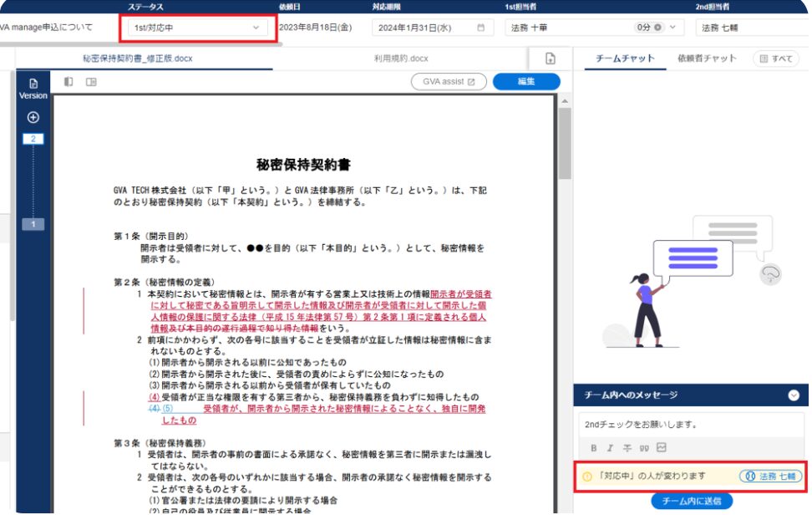Click the warning icon beside 「対応中」の人が変わります
The image size is (812, 515).
click(x=587, y=477)
